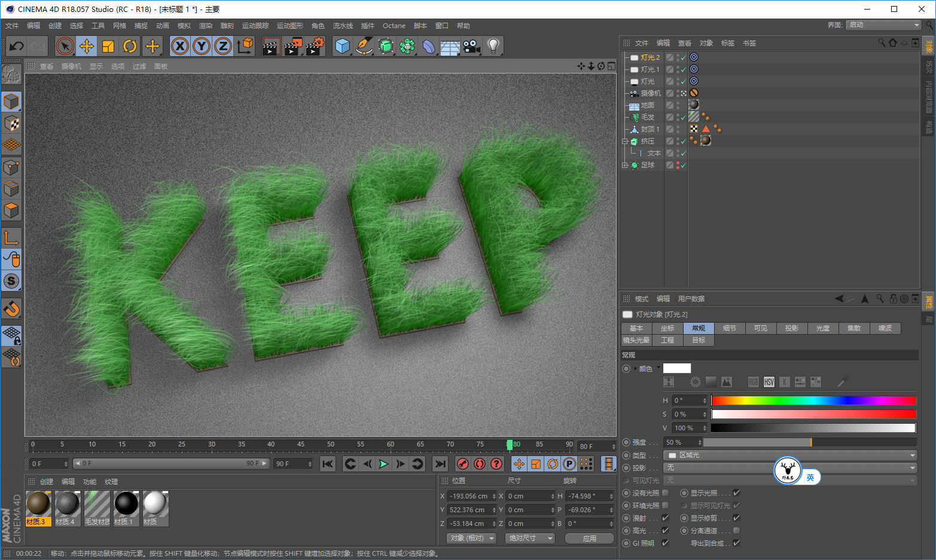Switch color mode to RGB
The width and height of the screenshot is (936, 560).
754,382
